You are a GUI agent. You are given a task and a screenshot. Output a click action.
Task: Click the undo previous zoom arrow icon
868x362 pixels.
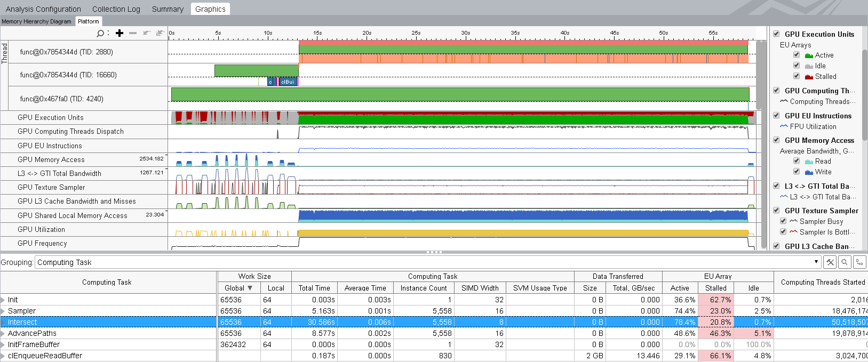[x=147, y=33]
